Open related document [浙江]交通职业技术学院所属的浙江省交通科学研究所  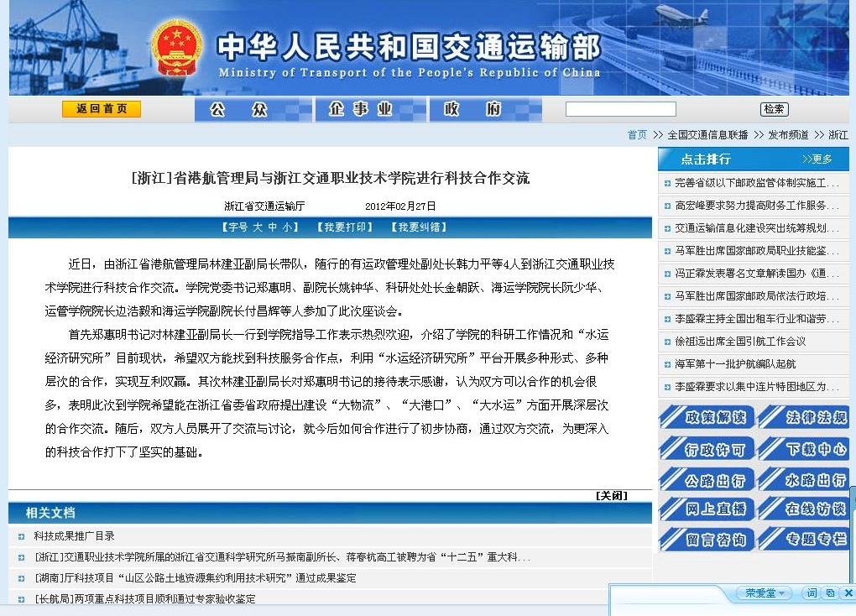click(282, 557)
